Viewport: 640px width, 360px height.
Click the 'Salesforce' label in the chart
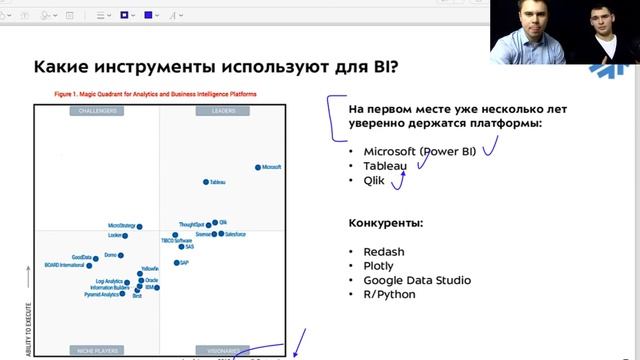point(236,234)
